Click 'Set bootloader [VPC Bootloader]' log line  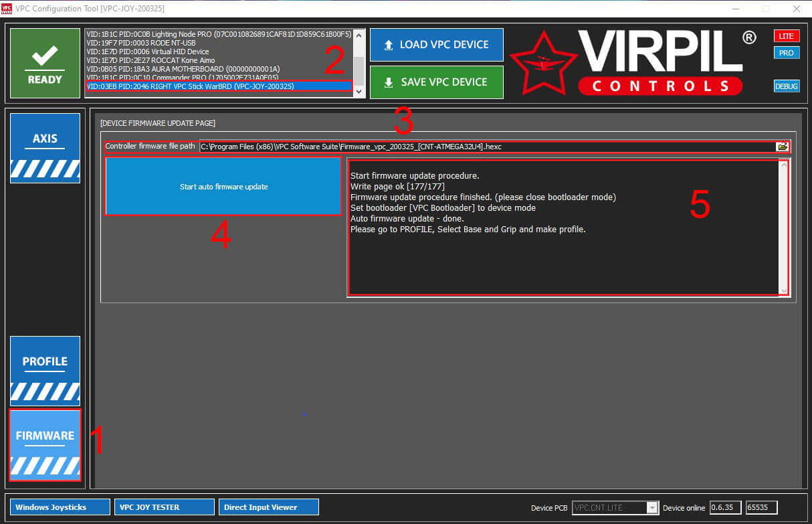(x=443, y=208)
